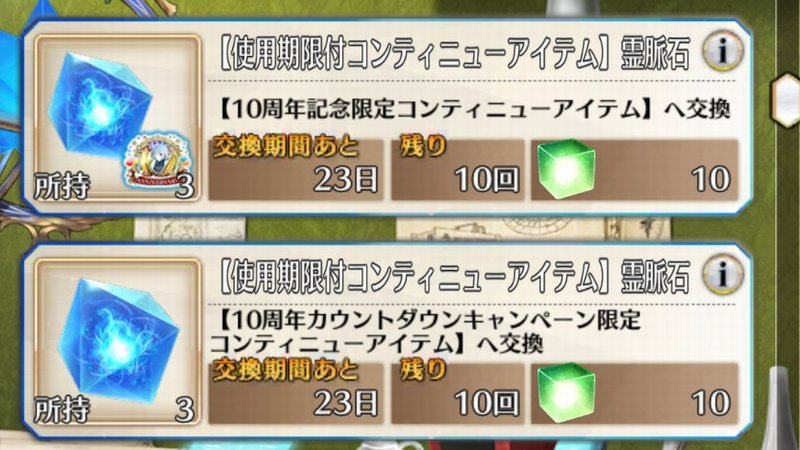Tap 残り 10回 box in first entry
Screen dimensions: 800x450
coord(458,169)
